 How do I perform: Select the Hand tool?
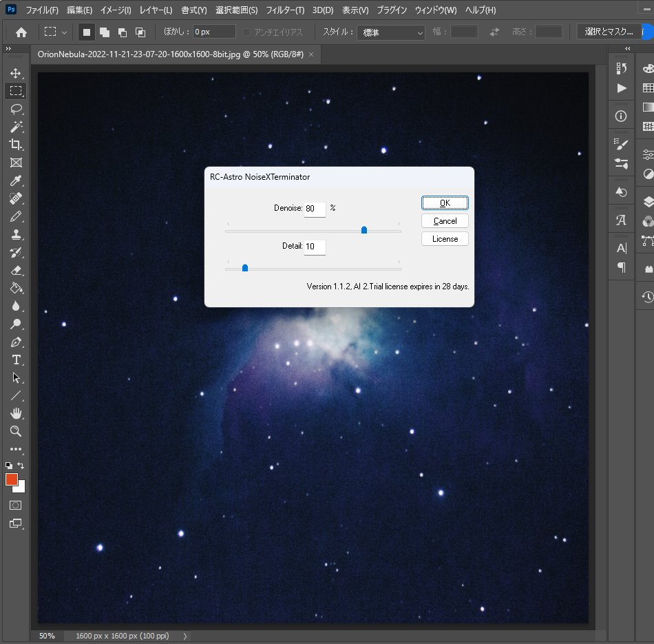tap(16, 413)
